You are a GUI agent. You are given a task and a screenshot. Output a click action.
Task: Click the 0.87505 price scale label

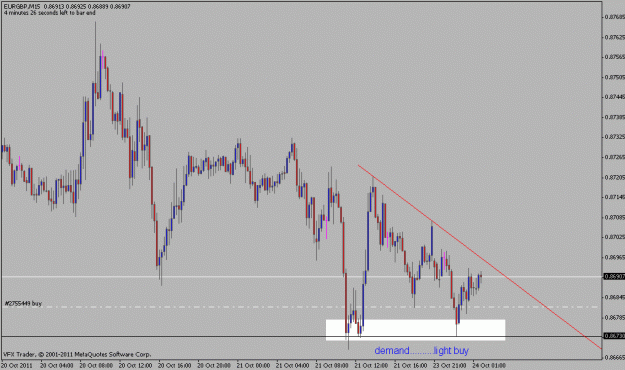(x=614, y=77)
